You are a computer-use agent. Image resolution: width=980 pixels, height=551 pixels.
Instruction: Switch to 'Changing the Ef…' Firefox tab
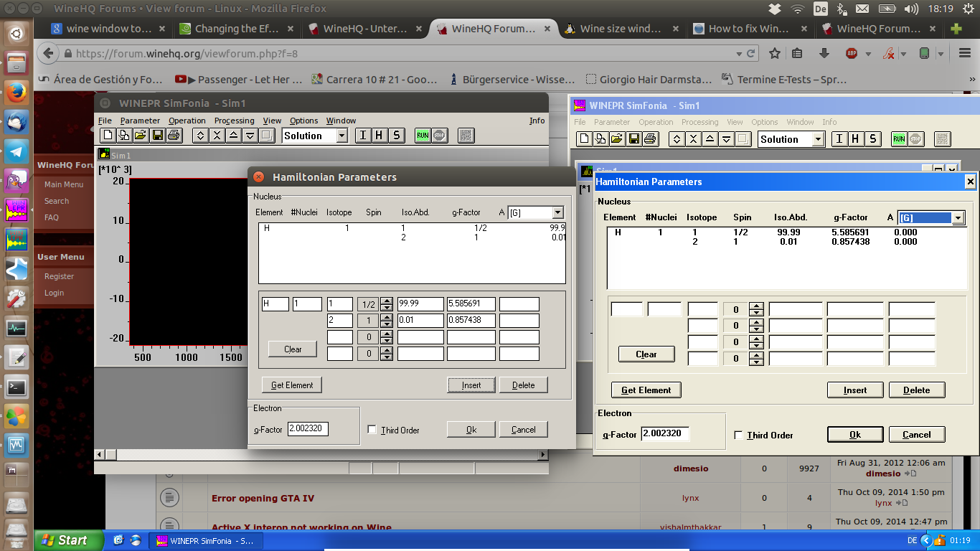236,29
